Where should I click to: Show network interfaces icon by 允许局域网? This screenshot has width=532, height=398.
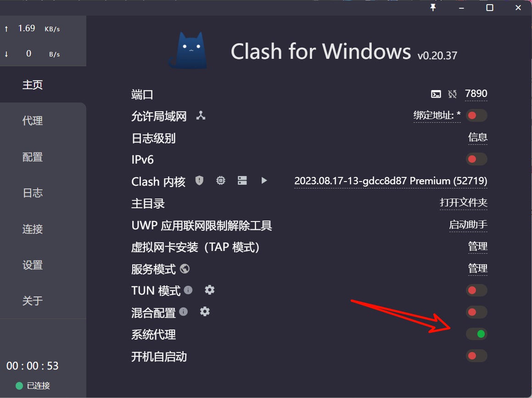pyautogui.click(x=201, y=115)
